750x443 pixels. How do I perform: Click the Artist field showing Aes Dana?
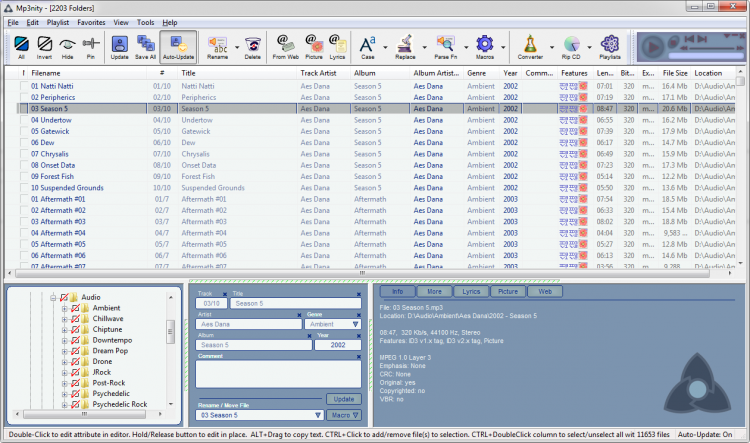point(248,324)
